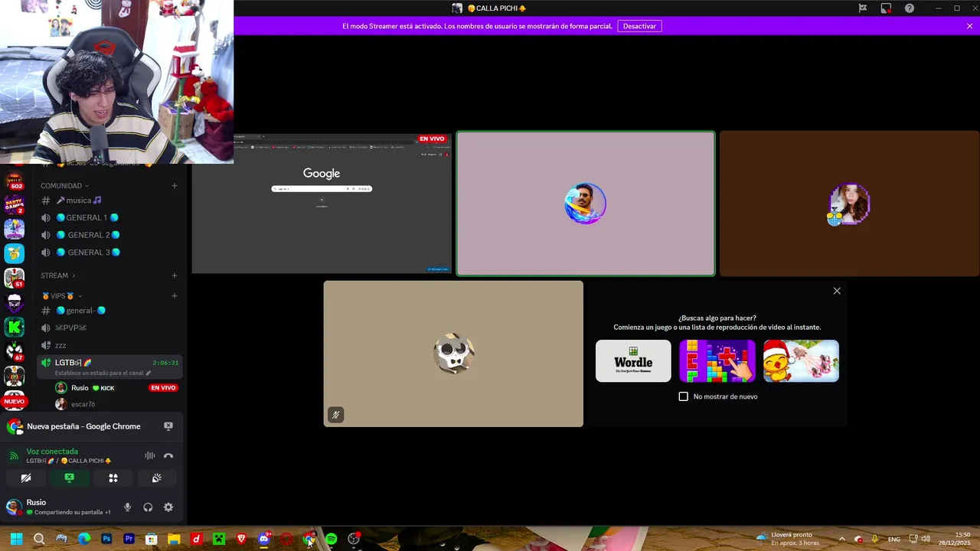The height and width of the screenshot is (551, 980).
Task: Join the PVP voice channel
Action: pyautogui.click(x=109, y=328)
